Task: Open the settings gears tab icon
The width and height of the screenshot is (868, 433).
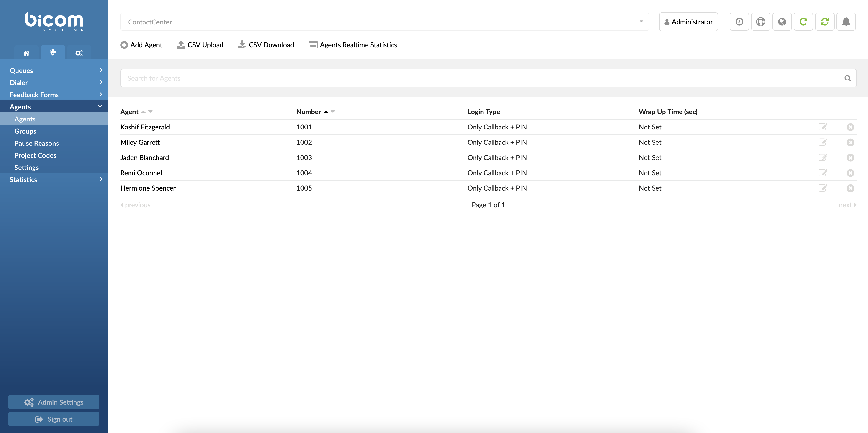Action: [79, 53]
